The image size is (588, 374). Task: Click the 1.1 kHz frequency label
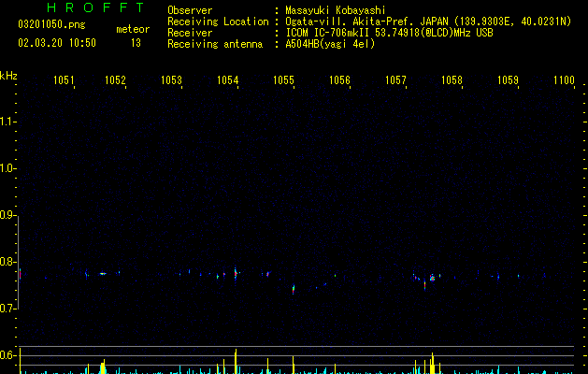coord(7,122)
